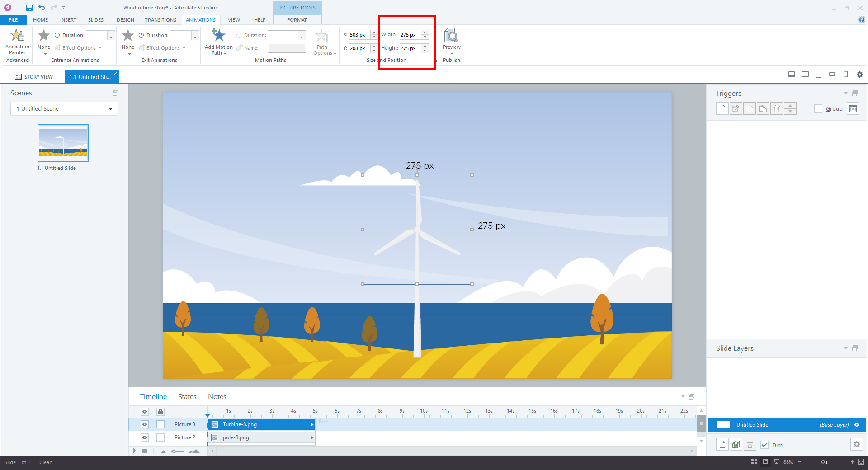Uncheck the Dim checkbox
Viewport: 868px width, 470px height.
point(764,445)
